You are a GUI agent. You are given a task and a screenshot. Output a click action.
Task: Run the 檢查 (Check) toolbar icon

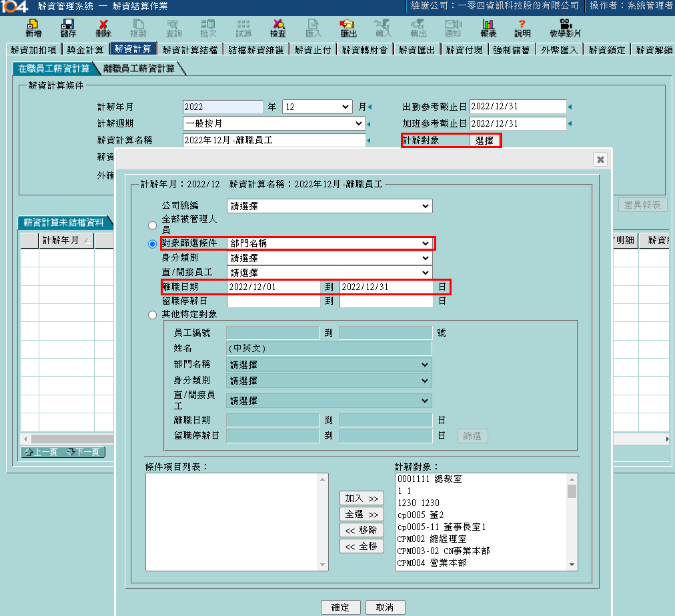pos(278,27)
